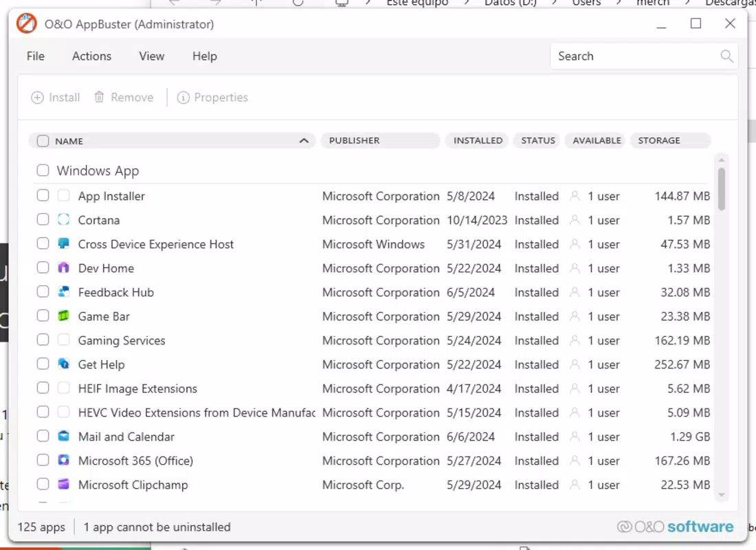Check the Get Help checkbox
The image size is (756, 550).
(x=43, y=364)
